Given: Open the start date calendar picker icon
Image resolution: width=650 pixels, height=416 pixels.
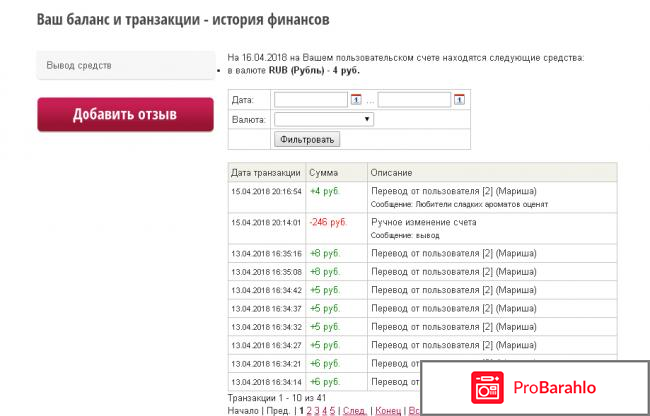Looking at the screenshot, I should (x=356, y=99).
